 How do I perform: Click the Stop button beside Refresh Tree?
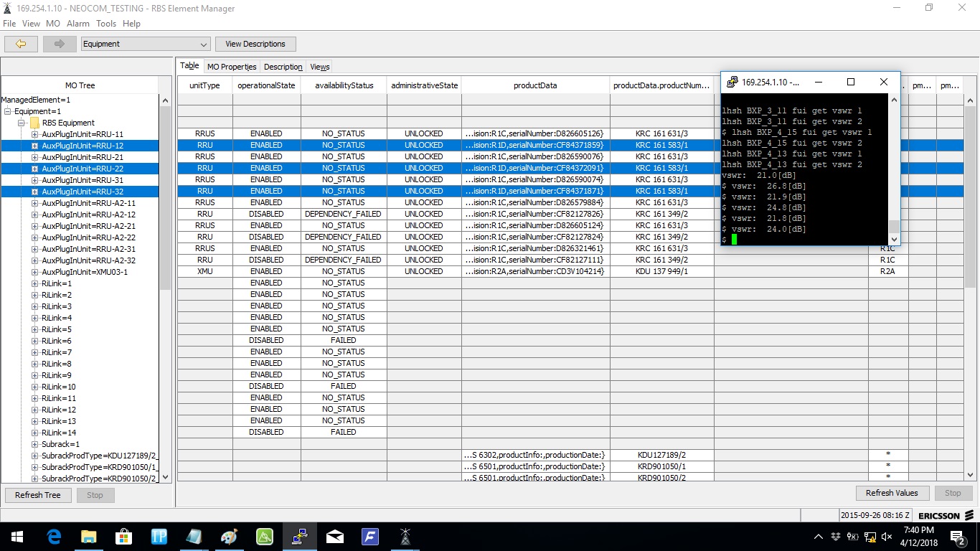[x=95, y=495]
